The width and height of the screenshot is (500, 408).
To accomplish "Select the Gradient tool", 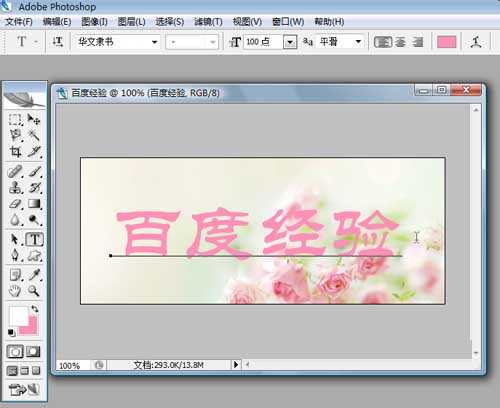I will coord(34,203).
